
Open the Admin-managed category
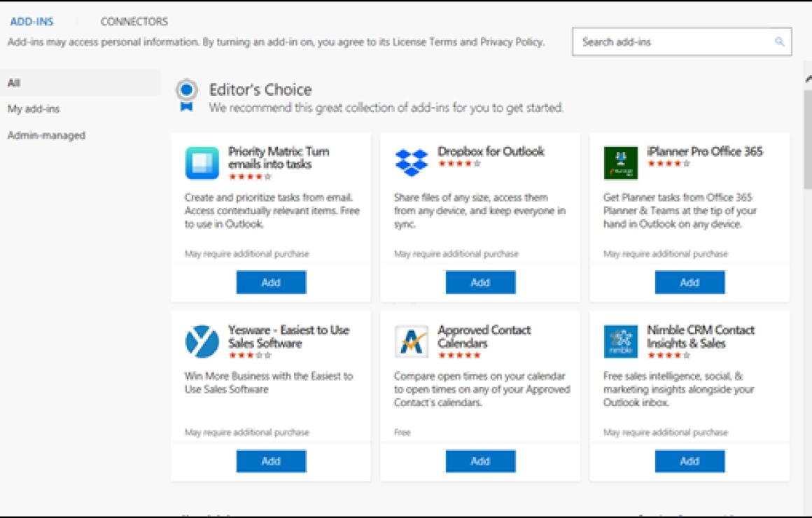coord(46,135)
